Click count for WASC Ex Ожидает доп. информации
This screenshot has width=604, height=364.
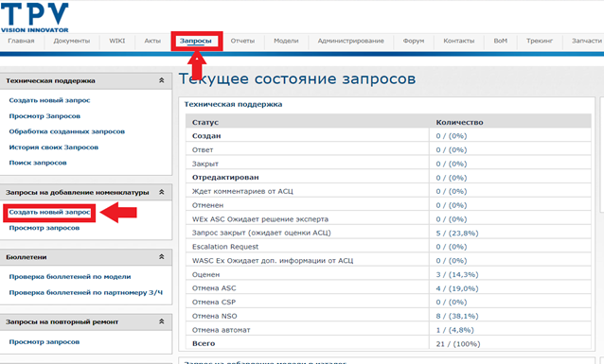pos(452,261)
